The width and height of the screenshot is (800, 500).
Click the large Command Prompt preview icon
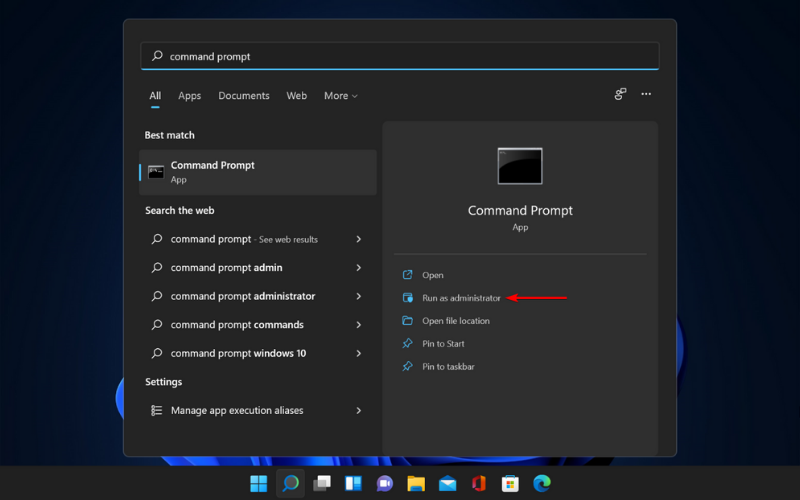click(x=520, y=166)
